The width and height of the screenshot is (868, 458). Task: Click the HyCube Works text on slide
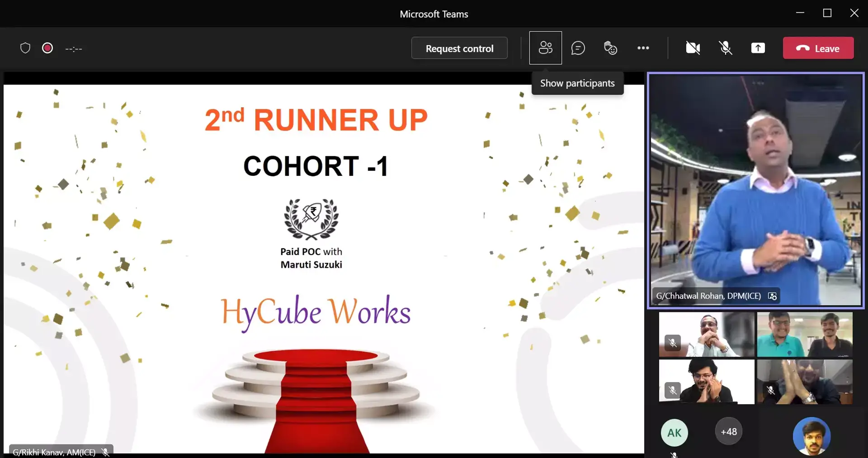click(x=316, y=313)
